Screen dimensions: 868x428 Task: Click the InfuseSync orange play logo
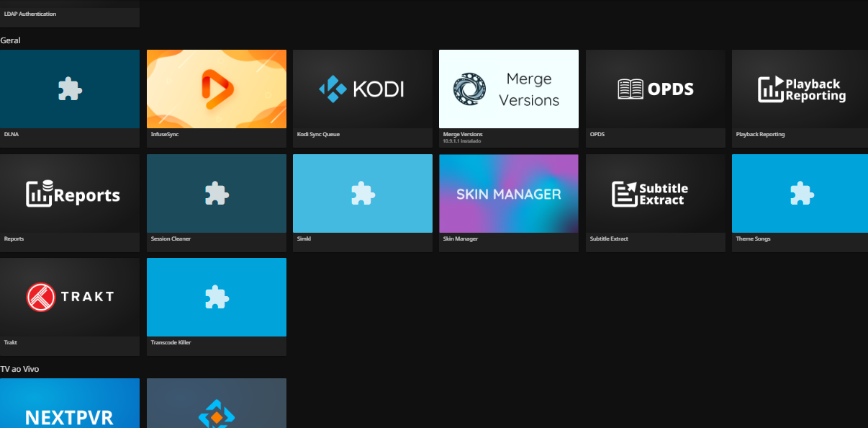tap(216, 89)
